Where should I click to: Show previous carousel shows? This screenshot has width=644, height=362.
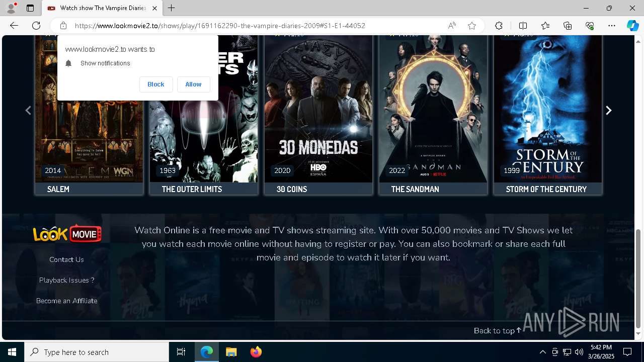coord(28,110)
